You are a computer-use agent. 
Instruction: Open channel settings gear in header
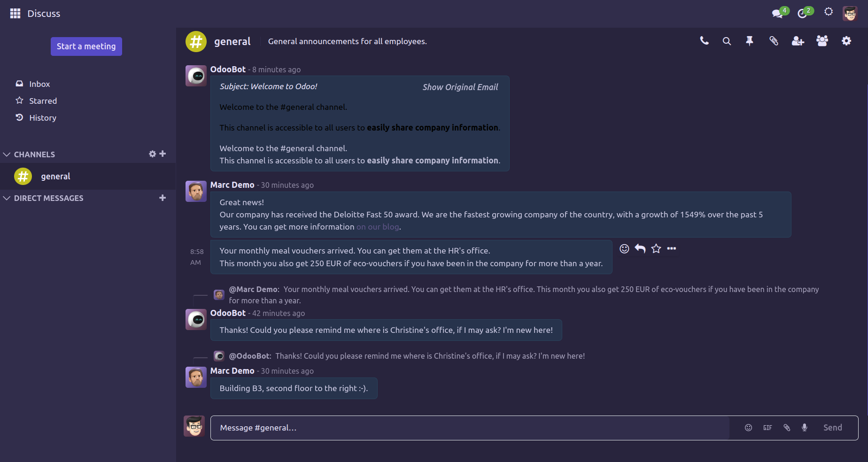tap(846, 41)
